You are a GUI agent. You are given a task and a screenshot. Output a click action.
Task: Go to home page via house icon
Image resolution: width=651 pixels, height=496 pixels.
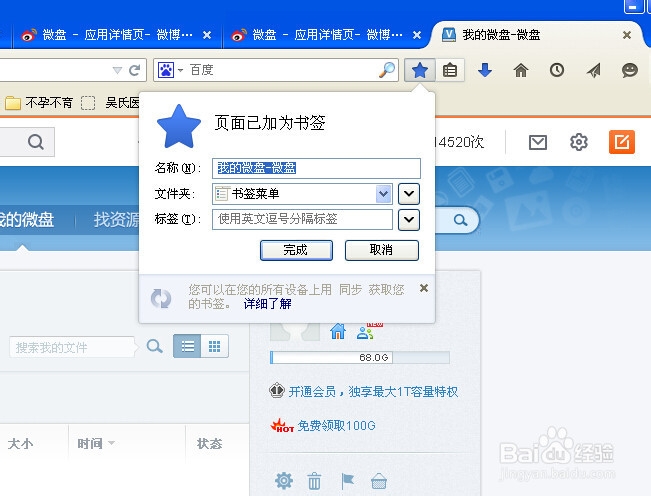pos(521,70)
